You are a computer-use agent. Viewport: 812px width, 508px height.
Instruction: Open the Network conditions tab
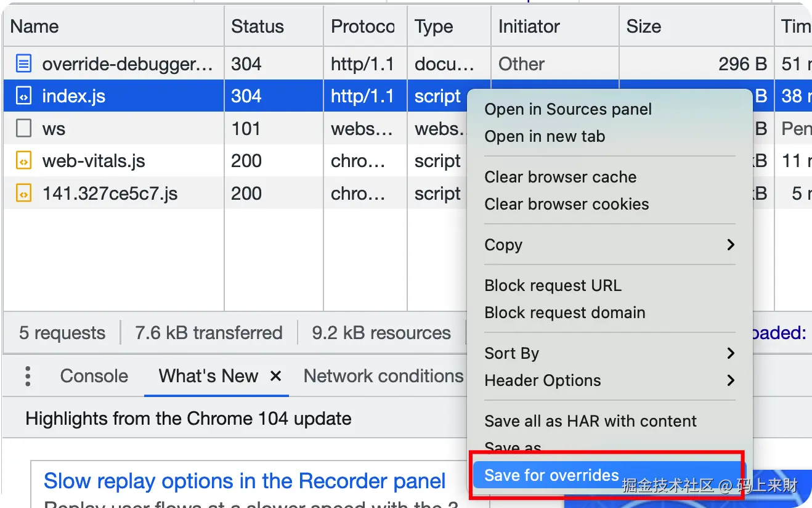[x=383, y=376]
